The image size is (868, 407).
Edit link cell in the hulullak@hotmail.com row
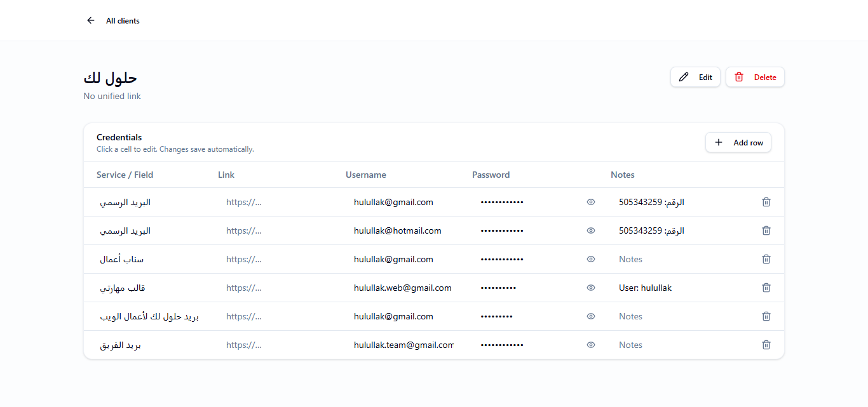click(x=276, y=230)
